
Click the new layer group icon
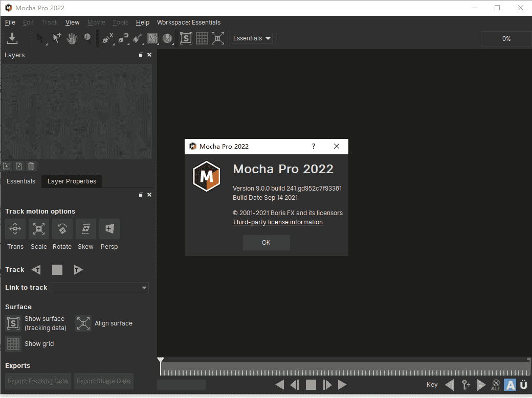pos(7,166)
